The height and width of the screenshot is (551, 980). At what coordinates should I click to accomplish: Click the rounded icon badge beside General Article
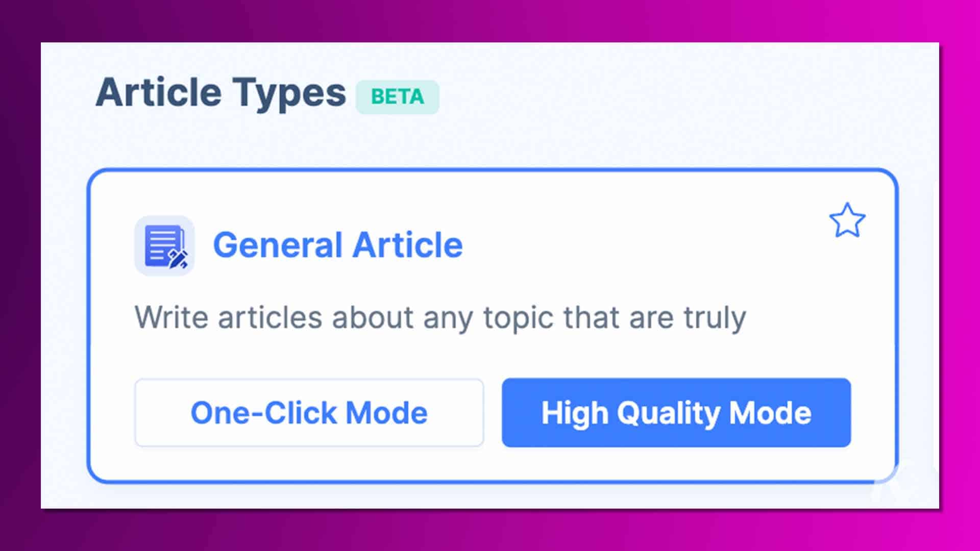click(x=164, y=246)
